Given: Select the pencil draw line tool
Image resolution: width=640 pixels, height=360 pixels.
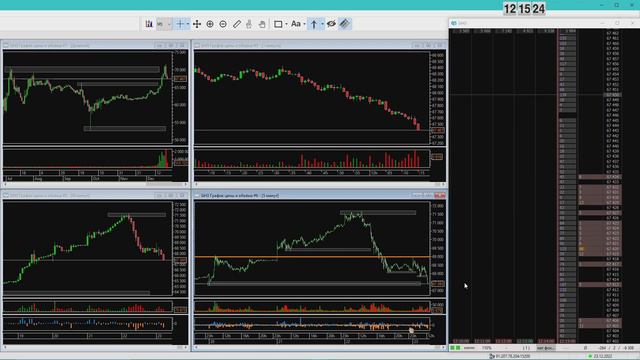Looking at the screenshot, I should click(x=237, y=24).
